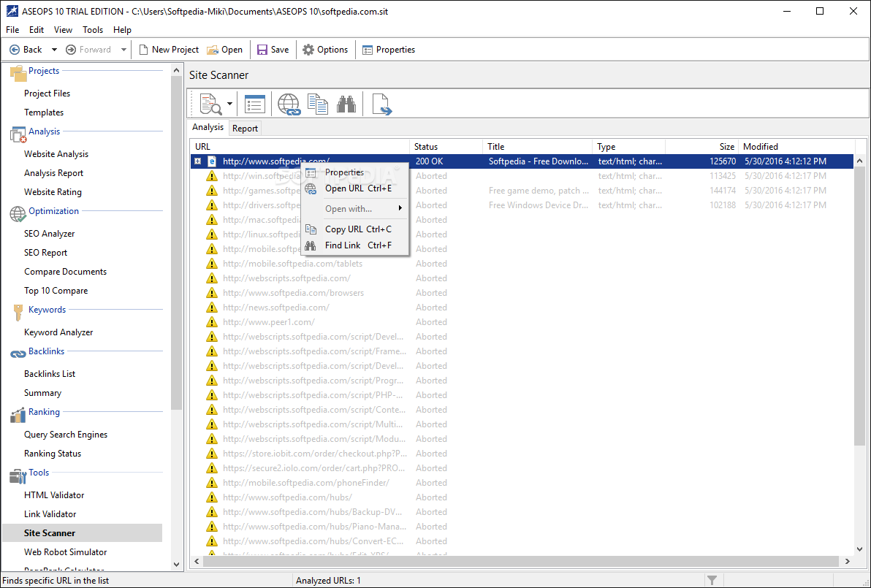Open Link Validator in sidebar

point(50,513)
